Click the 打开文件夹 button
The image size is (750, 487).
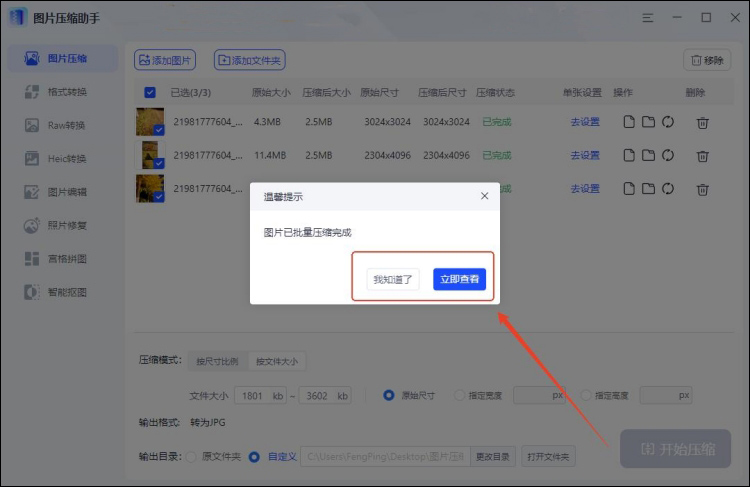548,457
